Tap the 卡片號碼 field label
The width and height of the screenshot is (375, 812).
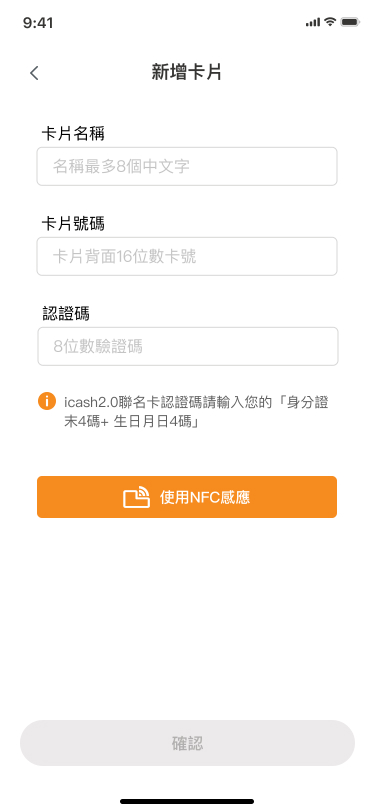coord(73,224)
